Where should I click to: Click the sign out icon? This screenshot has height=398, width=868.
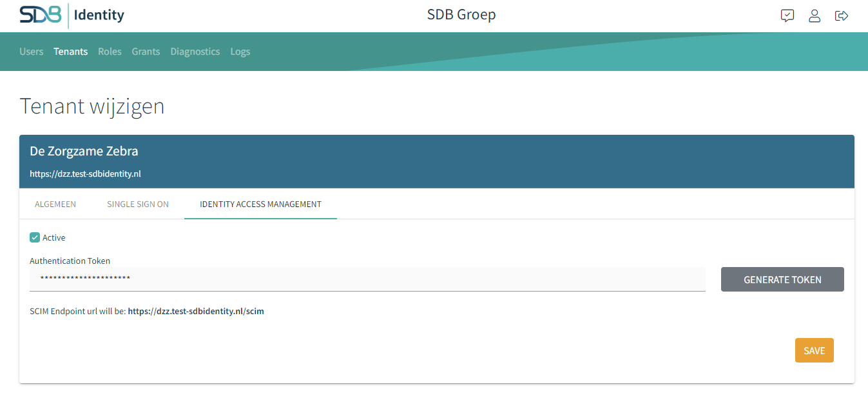(x=842, y=15)
